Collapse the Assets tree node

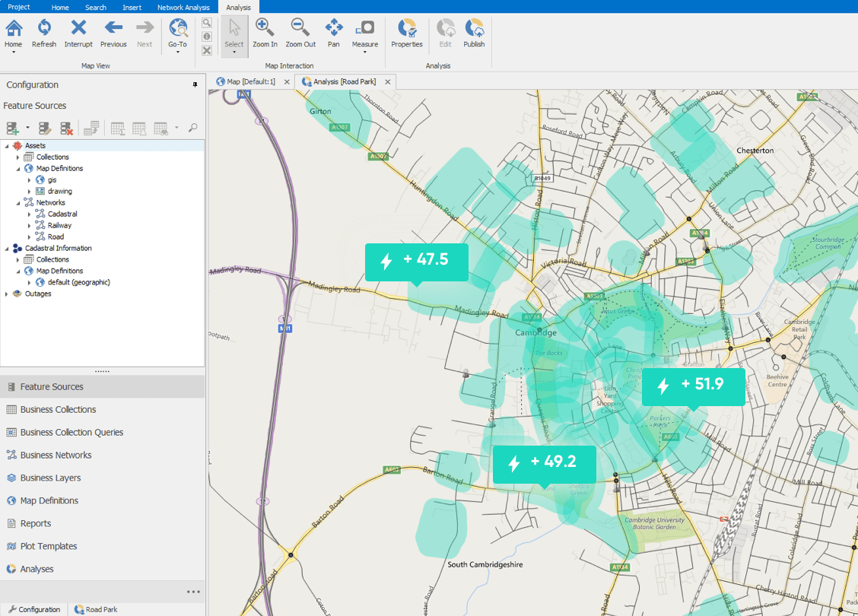tap(6, 145)
